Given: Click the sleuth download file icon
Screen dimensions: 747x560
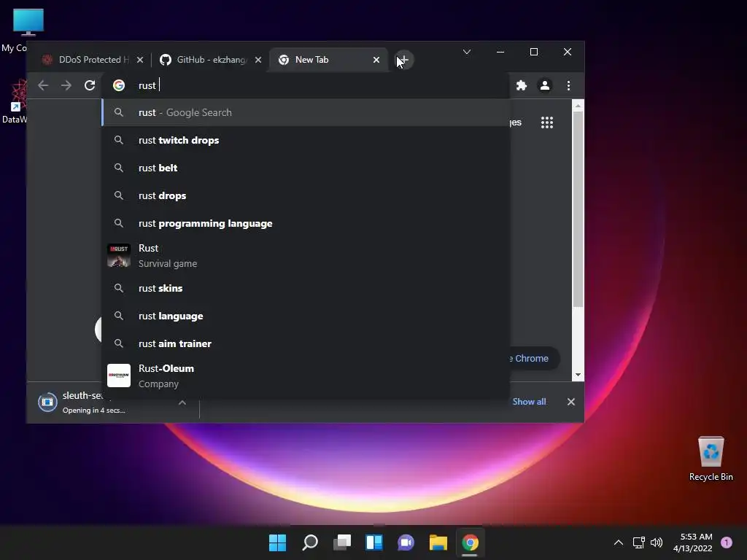Looking at the screenshot, I should click(x=47, y=402).
